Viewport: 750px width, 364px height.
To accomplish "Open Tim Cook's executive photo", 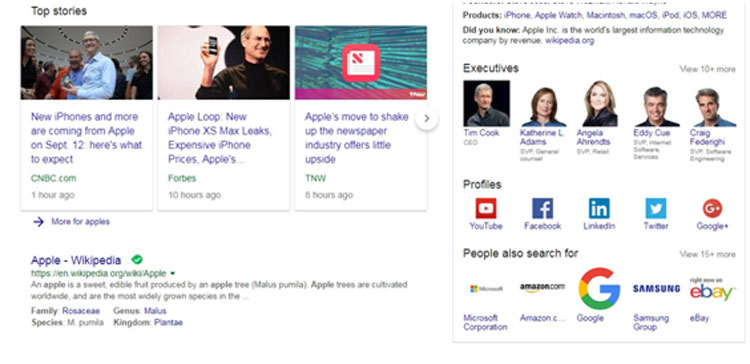I will click(486, 103).
